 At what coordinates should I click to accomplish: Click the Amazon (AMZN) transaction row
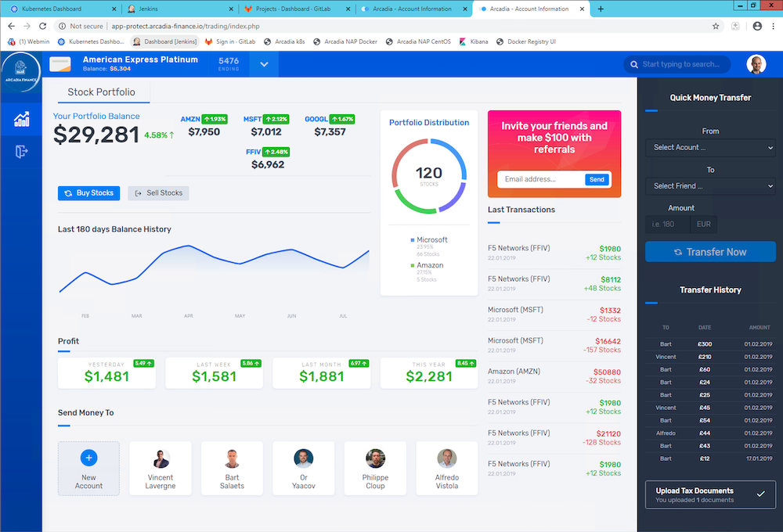tap(554, 376)
